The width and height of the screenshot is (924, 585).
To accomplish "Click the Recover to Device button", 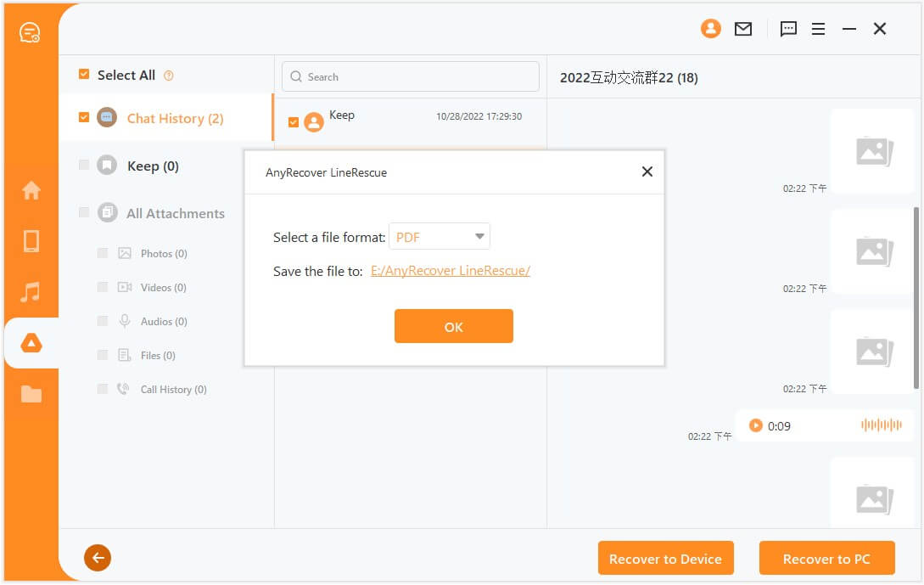I will (x=666, y=558).
